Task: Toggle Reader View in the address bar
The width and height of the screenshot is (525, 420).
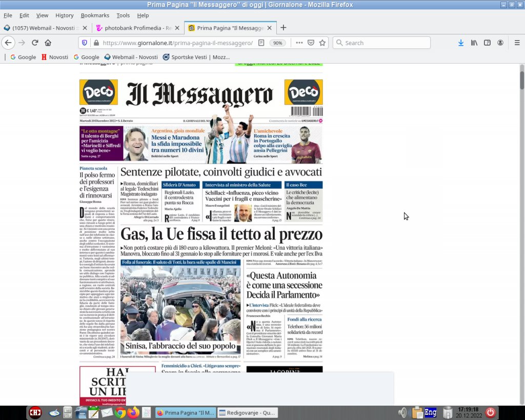Action: [x=261, y=43]
